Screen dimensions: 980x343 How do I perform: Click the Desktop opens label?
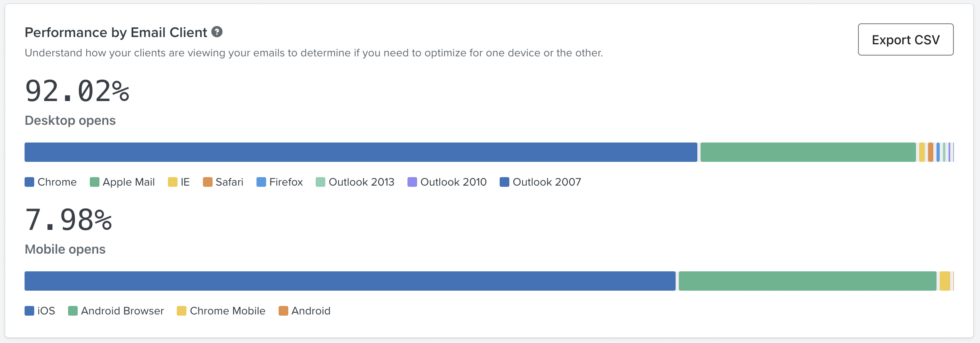70,120
